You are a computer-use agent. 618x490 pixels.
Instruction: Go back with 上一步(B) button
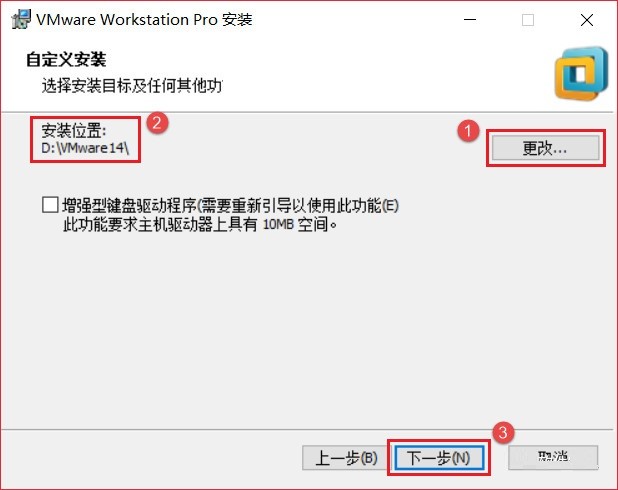point(346,458)
